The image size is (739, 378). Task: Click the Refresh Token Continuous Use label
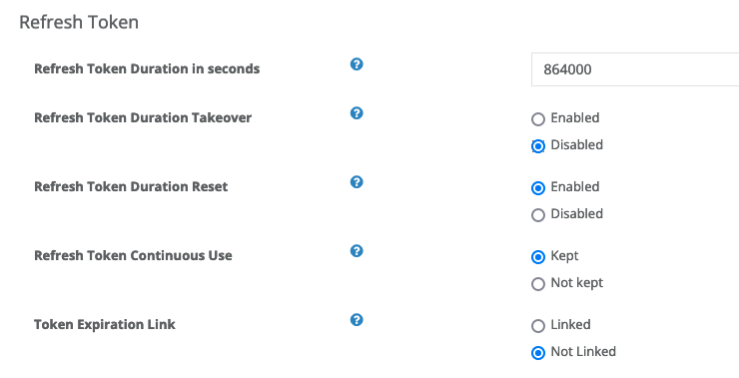[133, 255]
